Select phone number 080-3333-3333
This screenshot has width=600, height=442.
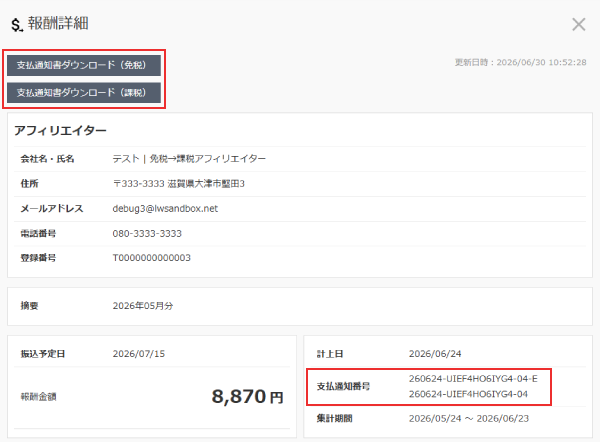pyautogui.click(x=147, y=233)
